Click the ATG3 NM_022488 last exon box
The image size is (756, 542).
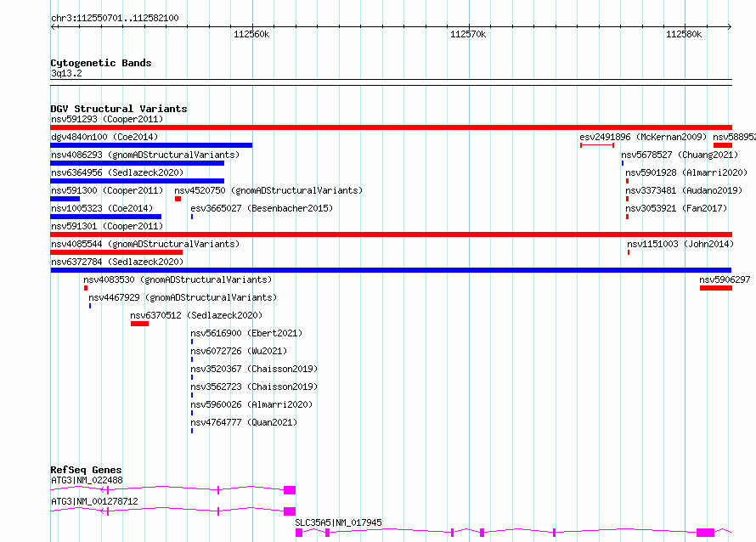click(x=290, y=490)
